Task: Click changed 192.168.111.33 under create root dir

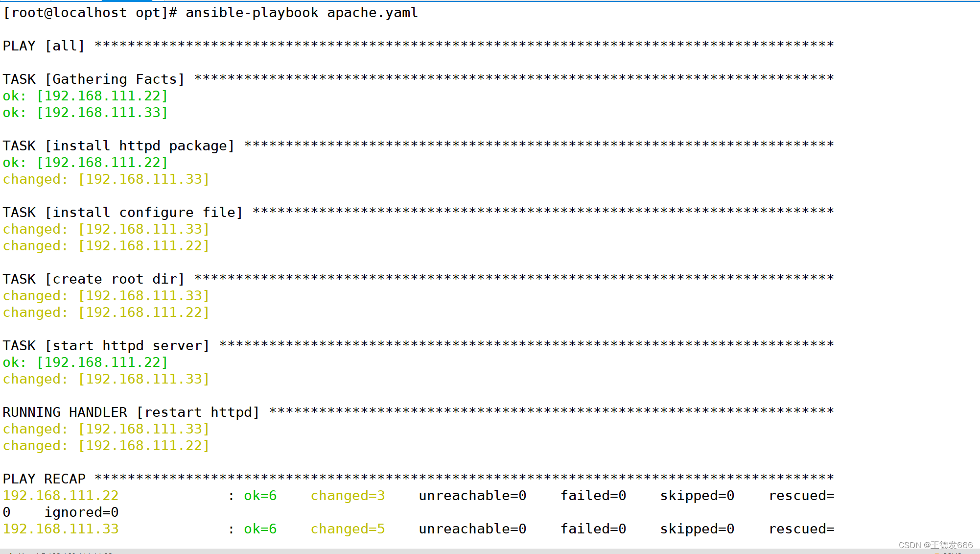Action: tap(106, 296)
